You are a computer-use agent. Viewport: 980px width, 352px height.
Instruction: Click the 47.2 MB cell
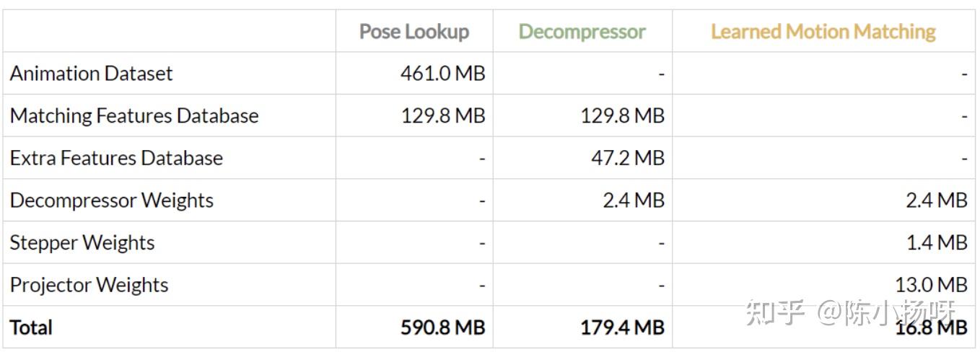click(x=627, y=158)
